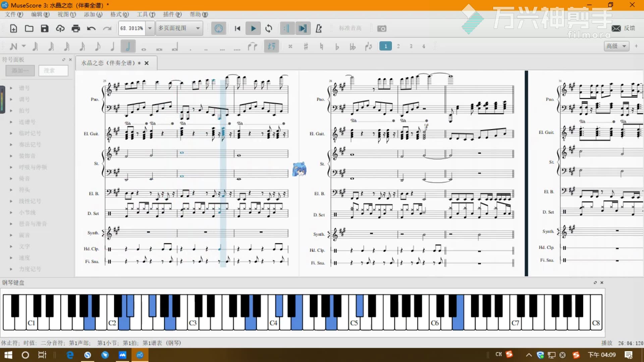Close the piano keyboard panel
The width and height of the screenshot is (644, 362).
click(x=602, y=283)
